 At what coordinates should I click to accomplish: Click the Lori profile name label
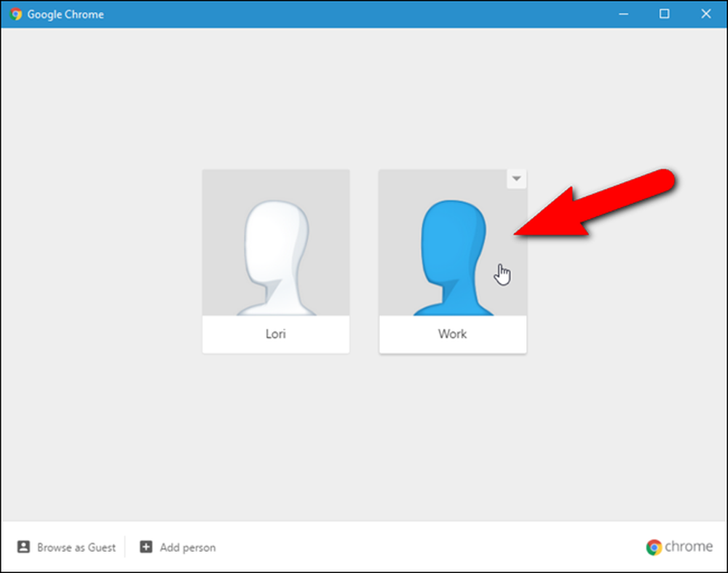[276, 334]
